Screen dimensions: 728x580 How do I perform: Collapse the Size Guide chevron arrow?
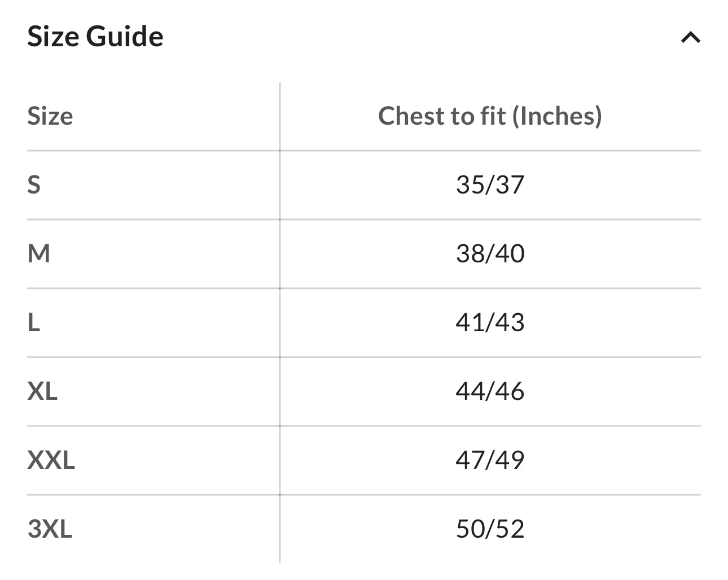tap(690, 38)
